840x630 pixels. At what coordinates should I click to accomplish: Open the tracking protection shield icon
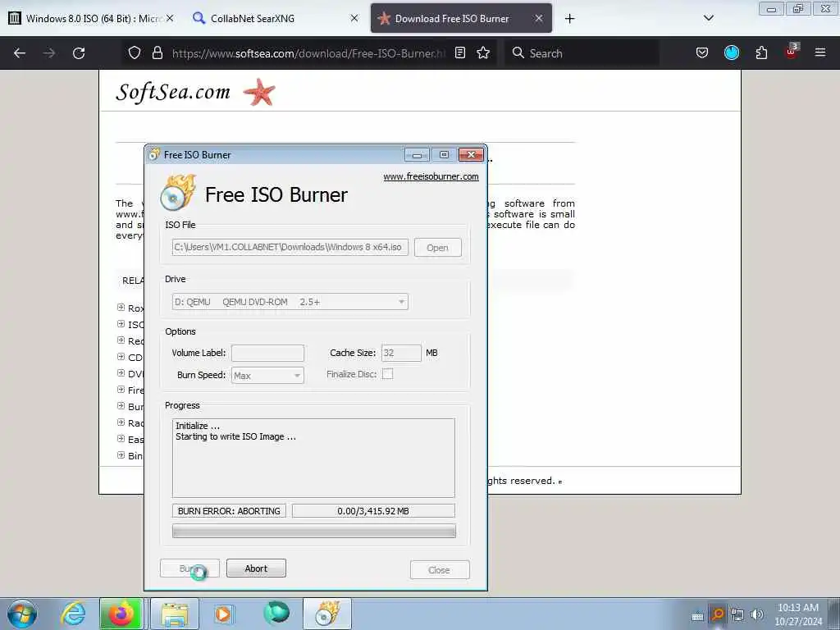pyautogui.click(x=135, y=52)
